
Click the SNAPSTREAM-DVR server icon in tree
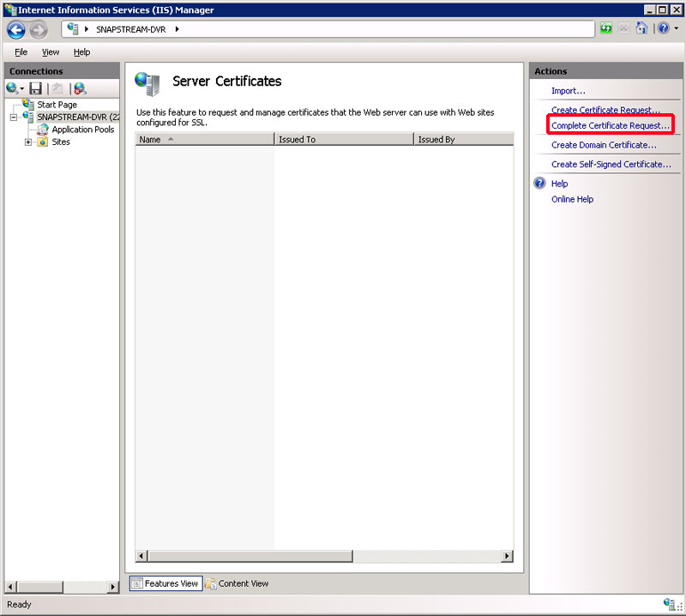tap(28, 117)
